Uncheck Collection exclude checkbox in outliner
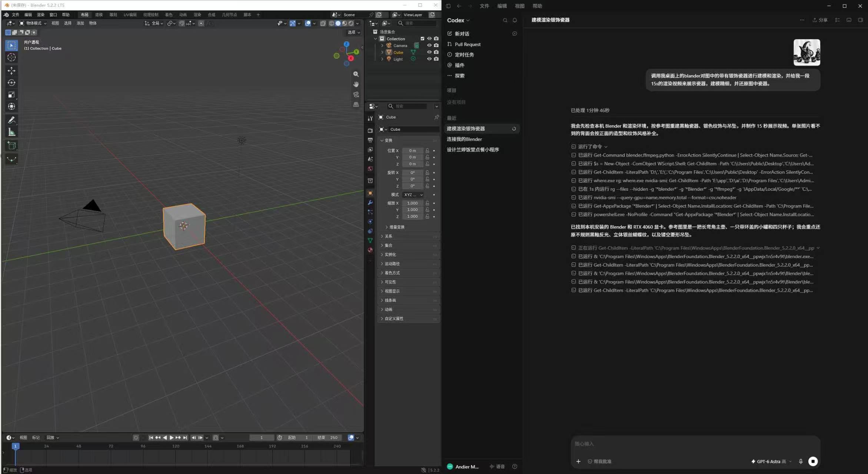This screenshot has width=868, height=474. coord(422,39)
